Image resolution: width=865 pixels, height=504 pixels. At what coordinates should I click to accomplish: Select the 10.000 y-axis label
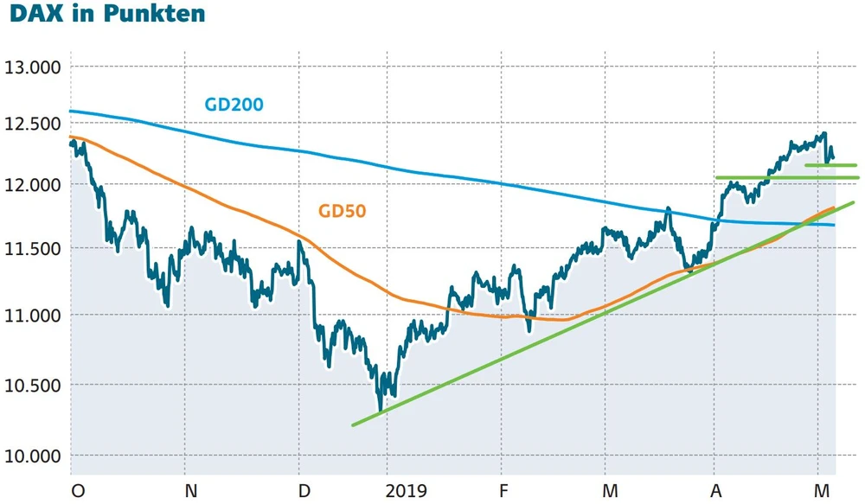35,456
